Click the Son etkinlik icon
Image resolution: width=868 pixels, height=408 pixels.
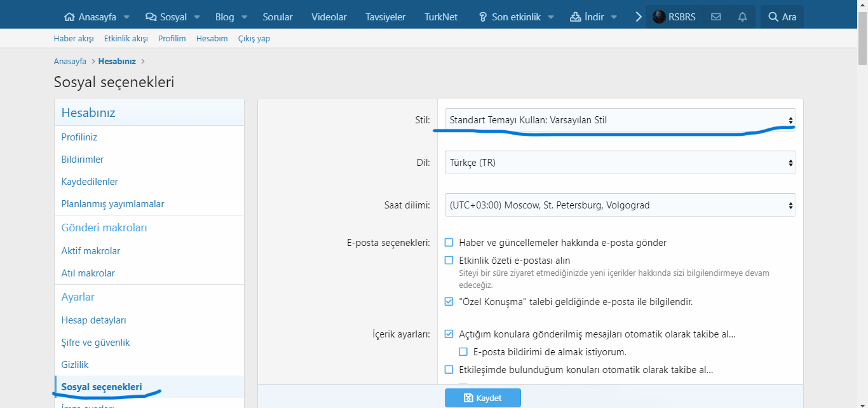pyautogui.click(x=483, y=17)
